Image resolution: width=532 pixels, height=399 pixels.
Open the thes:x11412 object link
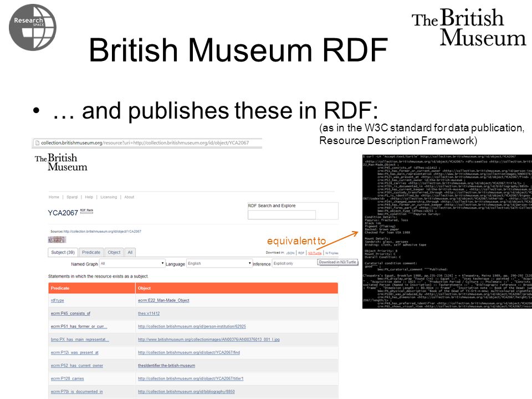click(149, 314)
